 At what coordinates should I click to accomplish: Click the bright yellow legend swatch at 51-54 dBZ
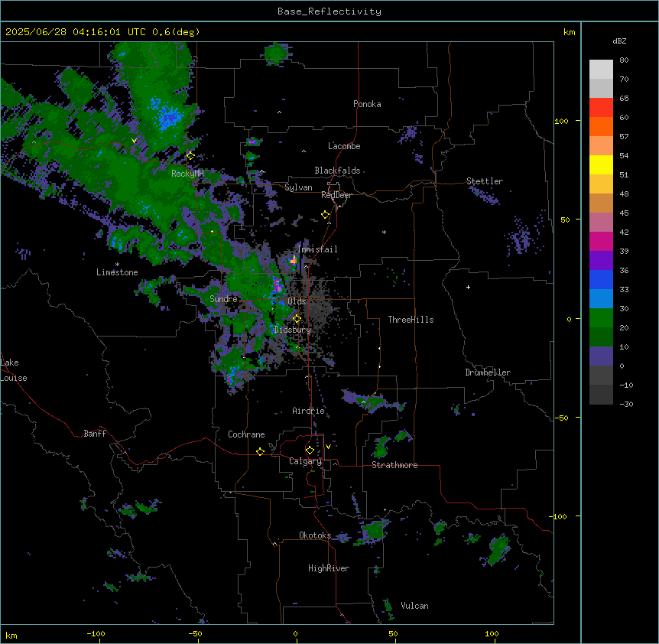click(601, 165)
